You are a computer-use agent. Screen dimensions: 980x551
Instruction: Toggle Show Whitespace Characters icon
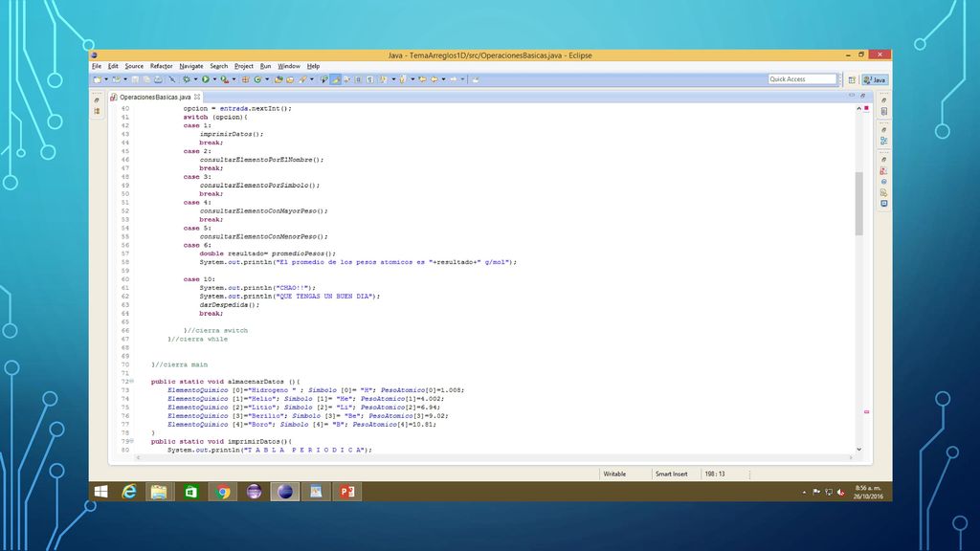click(370, 79)
